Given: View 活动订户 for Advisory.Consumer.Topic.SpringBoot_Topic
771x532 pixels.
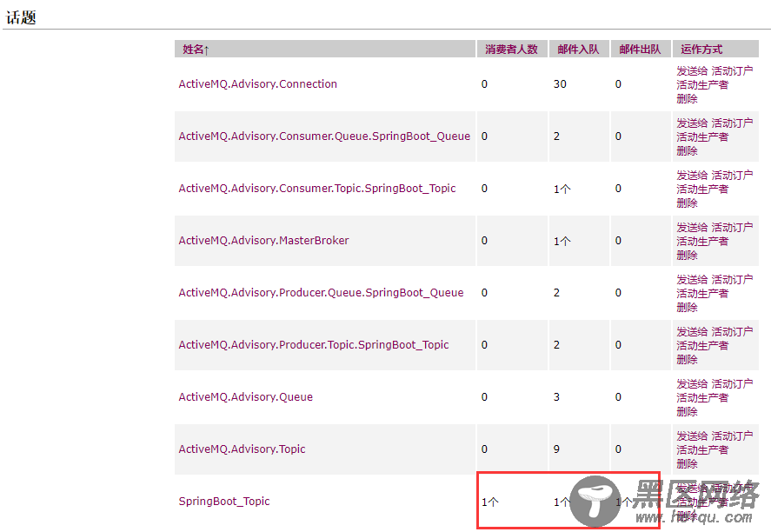Looking at the screenshot, I should [732, 175].
